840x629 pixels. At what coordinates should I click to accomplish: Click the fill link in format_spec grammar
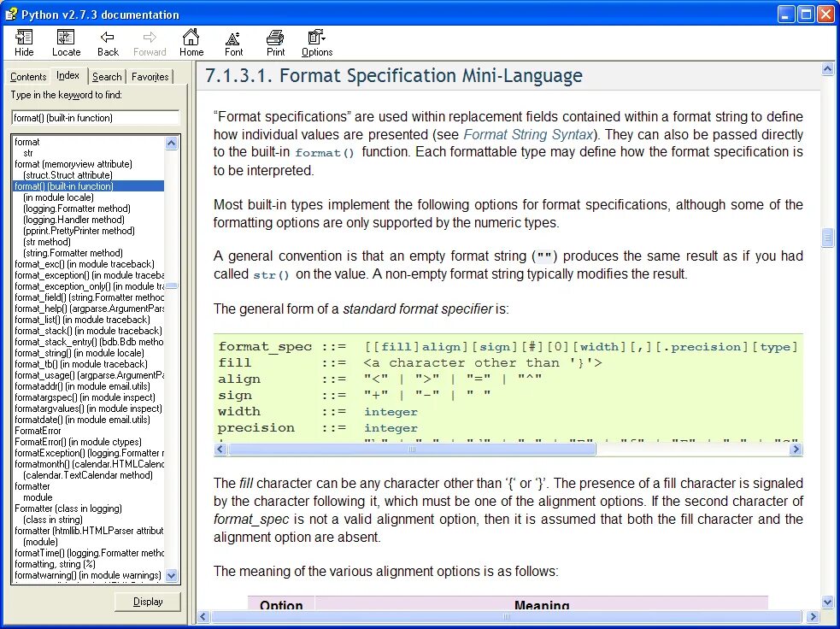[396, 347]
